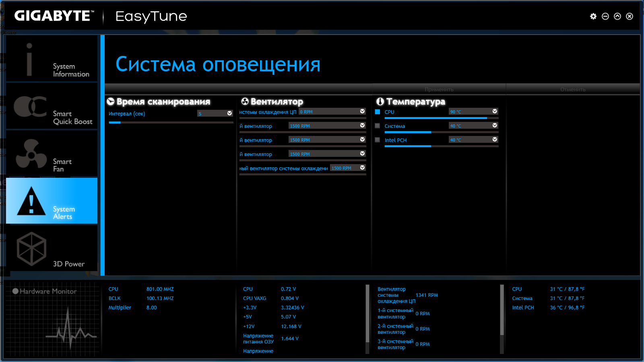Click the Время сканирования heading text
The height and width of the screenshot is (362, 644).
point(163,102)
